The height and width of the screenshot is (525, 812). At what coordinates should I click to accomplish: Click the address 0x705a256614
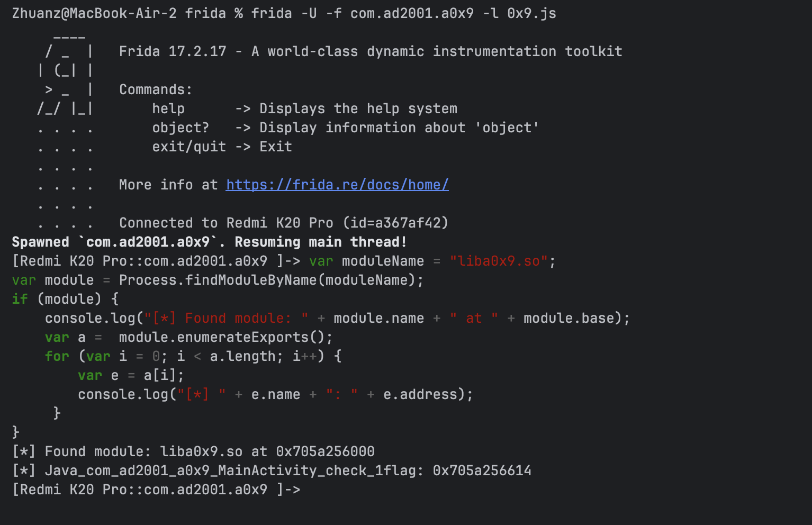482,470
